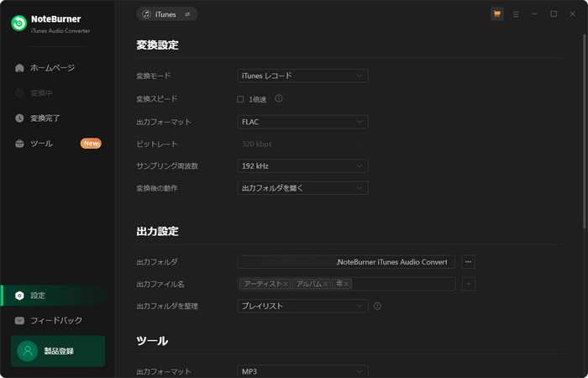Open the 変換モード dropdown

pyautogui.click(x=302, y=76)
